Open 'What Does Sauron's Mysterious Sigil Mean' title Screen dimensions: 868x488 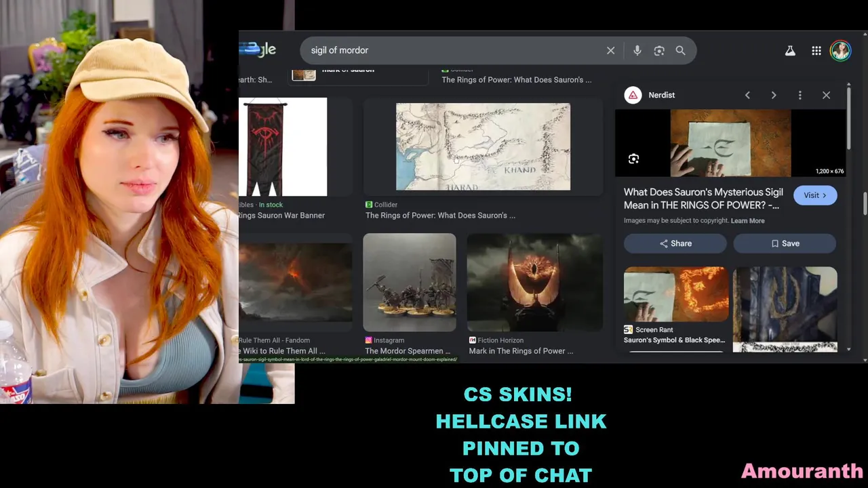[703, 199]
